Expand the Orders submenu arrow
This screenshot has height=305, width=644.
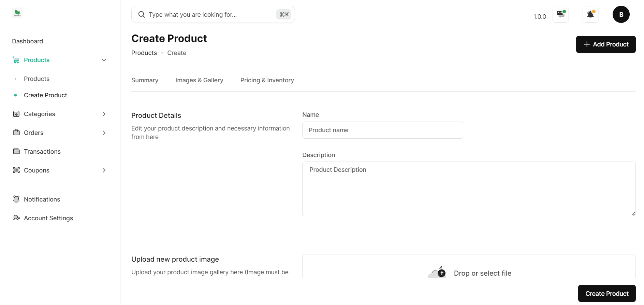(x=104, y=133)
